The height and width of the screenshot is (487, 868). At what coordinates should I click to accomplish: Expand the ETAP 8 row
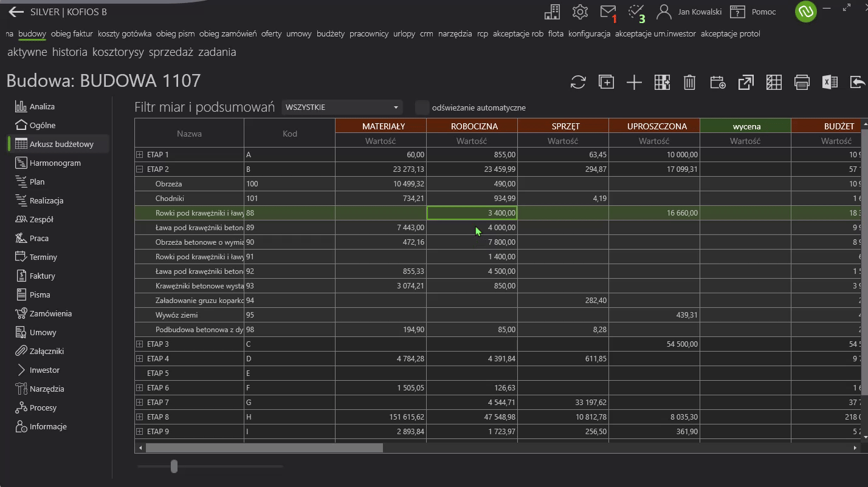click(139, 417)
